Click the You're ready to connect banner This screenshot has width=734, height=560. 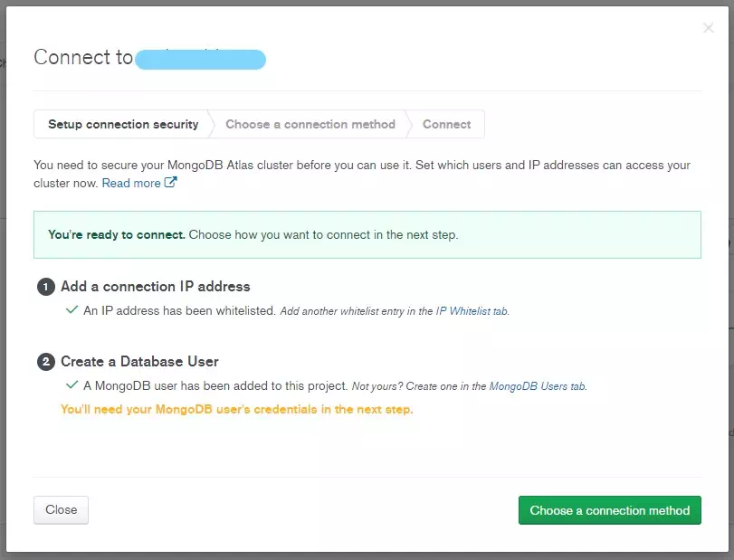click(x=367, y=234)
